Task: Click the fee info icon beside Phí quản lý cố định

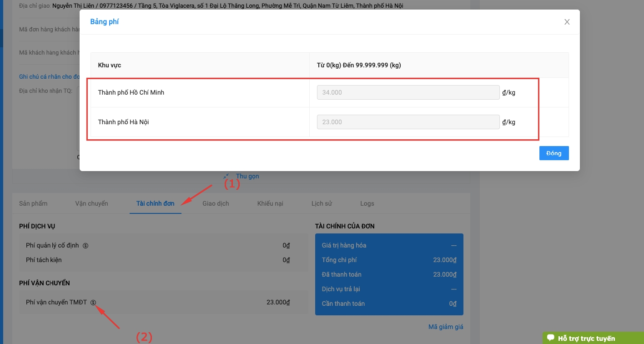Action: [x=86, y=246]
